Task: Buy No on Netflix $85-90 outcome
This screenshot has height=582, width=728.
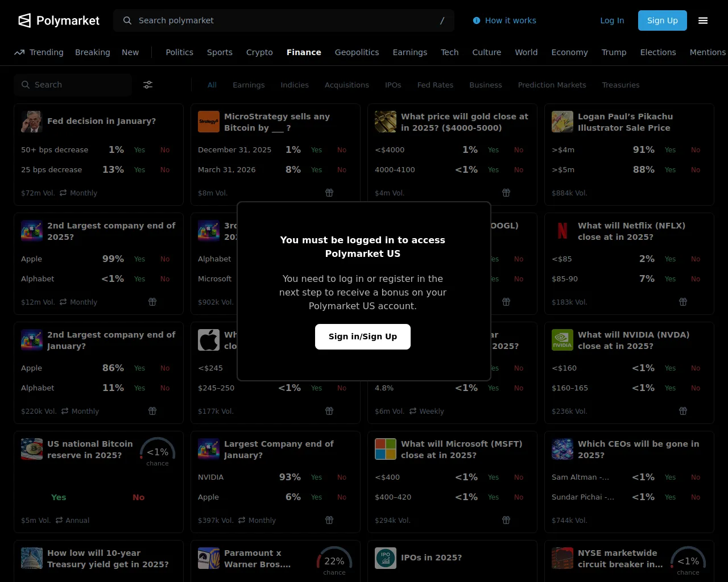Action: pyautogui.click(x=696, y=279)
